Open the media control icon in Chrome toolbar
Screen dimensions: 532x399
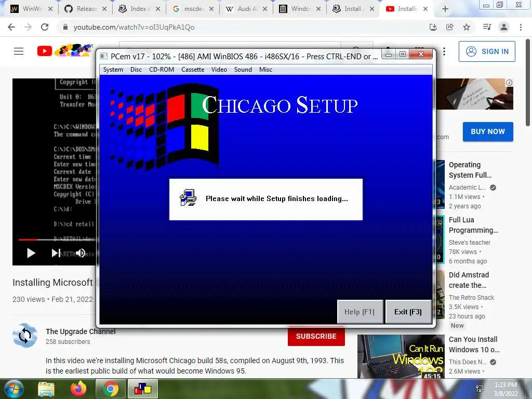tap(487, 27)
